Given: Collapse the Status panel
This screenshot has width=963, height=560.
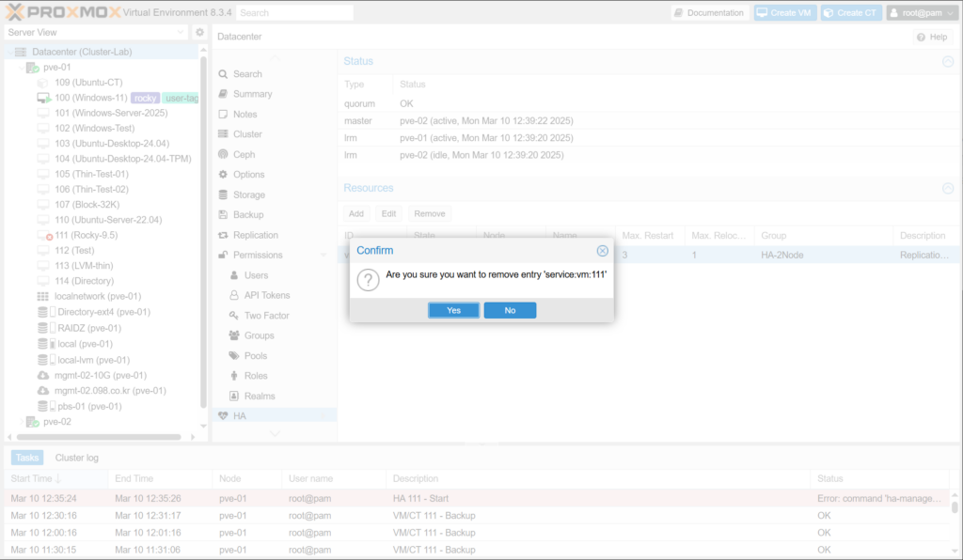Looking at the screenshot, I should click(x=947, y=61).
